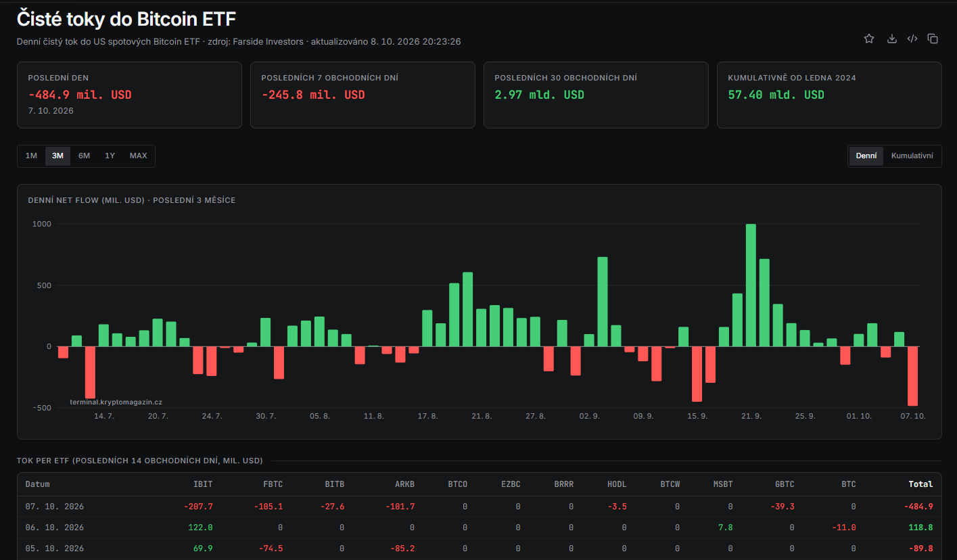Click the IBIT cell showing 69.9
Image resolution: width=957 pixels, height=560 pixels.
point(204,549)
